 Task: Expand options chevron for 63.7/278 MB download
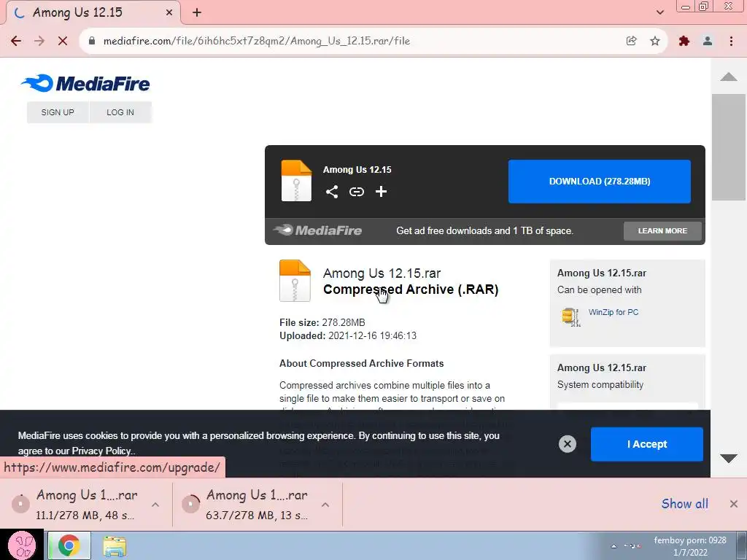pos(325,505)
